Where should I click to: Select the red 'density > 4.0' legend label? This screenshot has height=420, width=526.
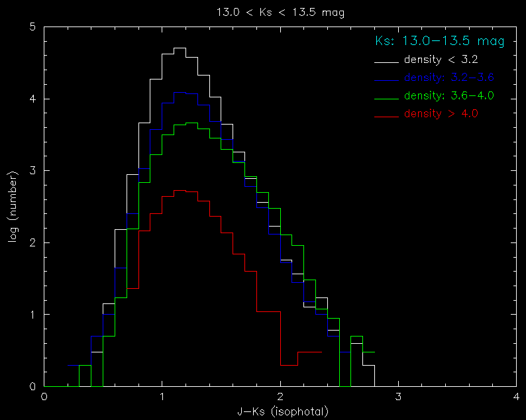pyautogui.click(x=441, y=114)
